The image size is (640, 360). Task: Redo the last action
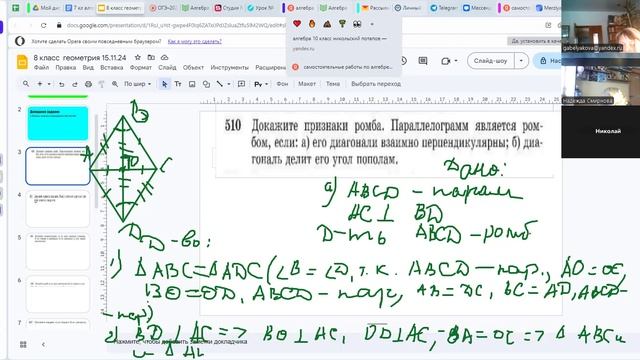pyautogui.click(x=75, y=84)
